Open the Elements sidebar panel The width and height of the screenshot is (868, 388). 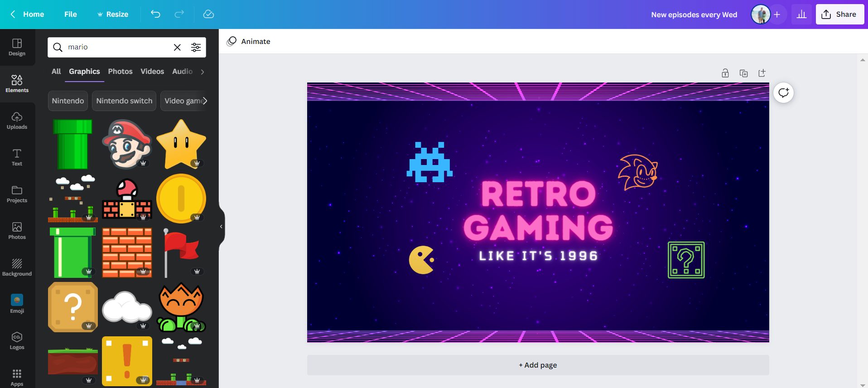17,84
